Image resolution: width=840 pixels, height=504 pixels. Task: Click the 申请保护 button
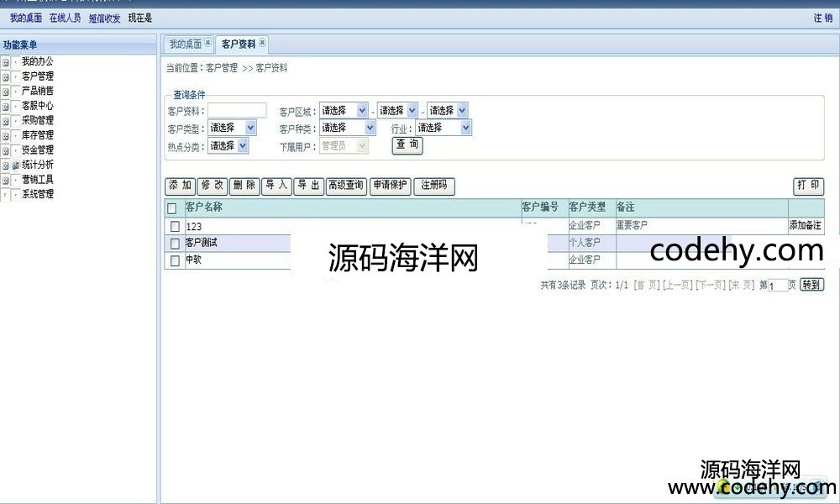[390, 186]
